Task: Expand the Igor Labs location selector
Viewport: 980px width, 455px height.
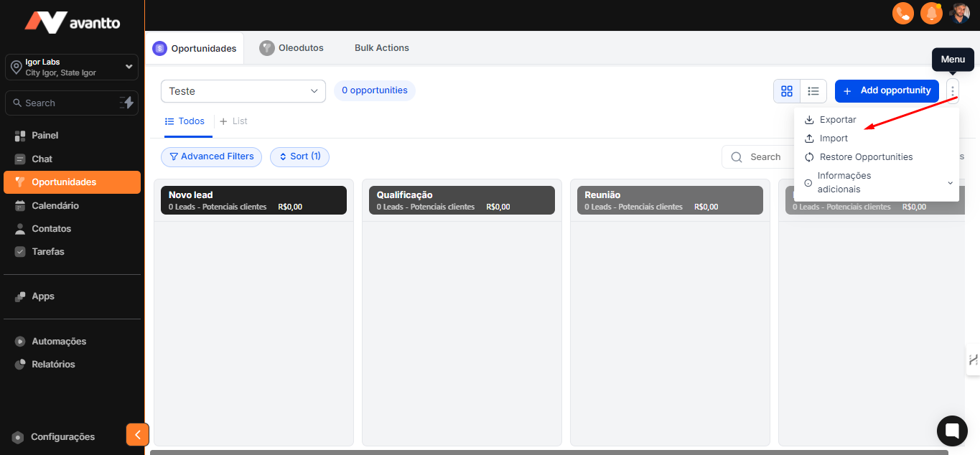Action: pyautogui.click(x=72, y=67)
